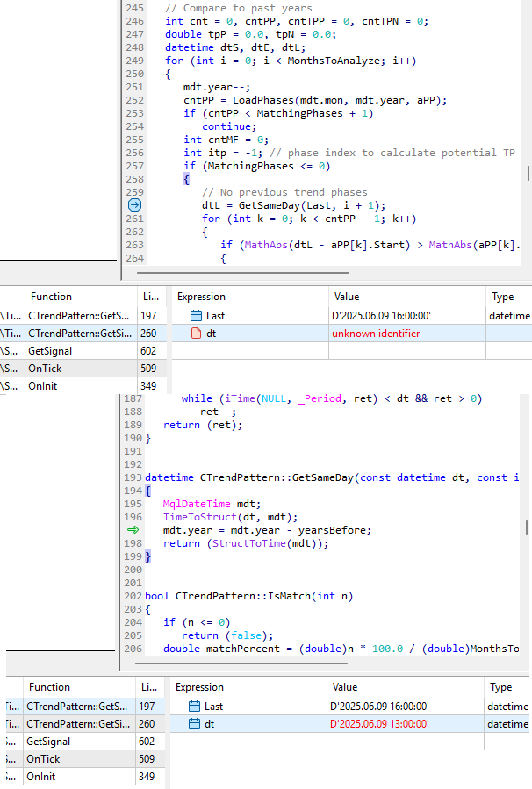Click the watch icon of dt valued D'2025.06.09 13:00:00'
The image size is (532, 789).
(x=194, y=723)
